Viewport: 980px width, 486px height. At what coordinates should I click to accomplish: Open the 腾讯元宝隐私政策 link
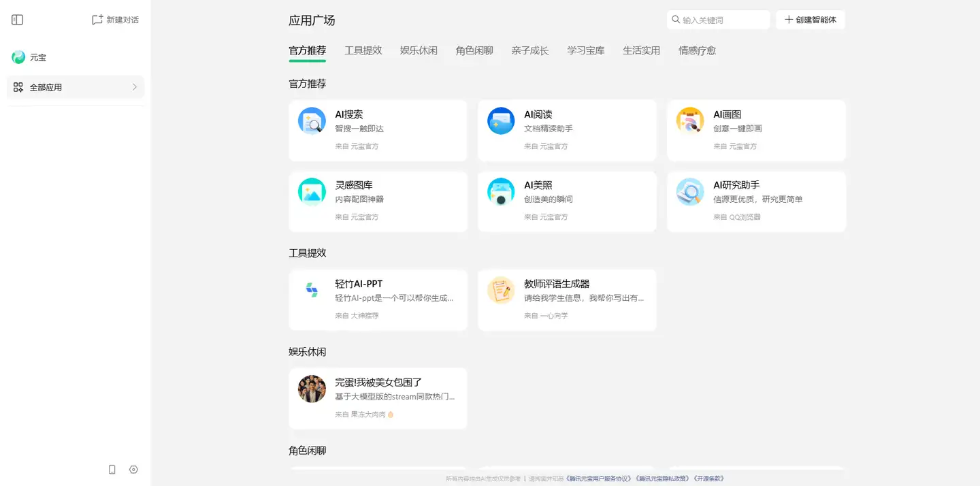(663, 479)
